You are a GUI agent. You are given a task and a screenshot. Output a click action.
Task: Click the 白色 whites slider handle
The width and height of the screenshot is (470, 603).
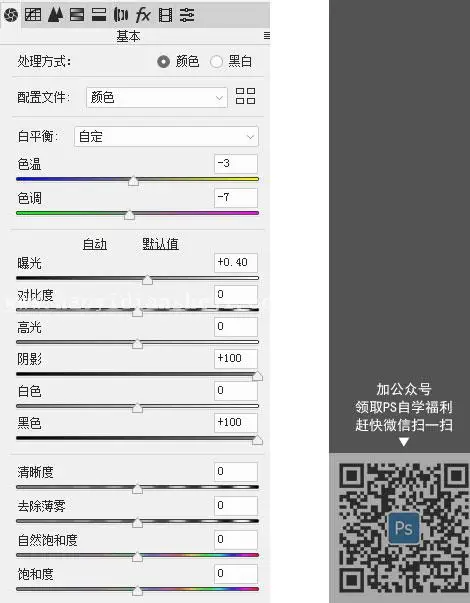point(137,408)
